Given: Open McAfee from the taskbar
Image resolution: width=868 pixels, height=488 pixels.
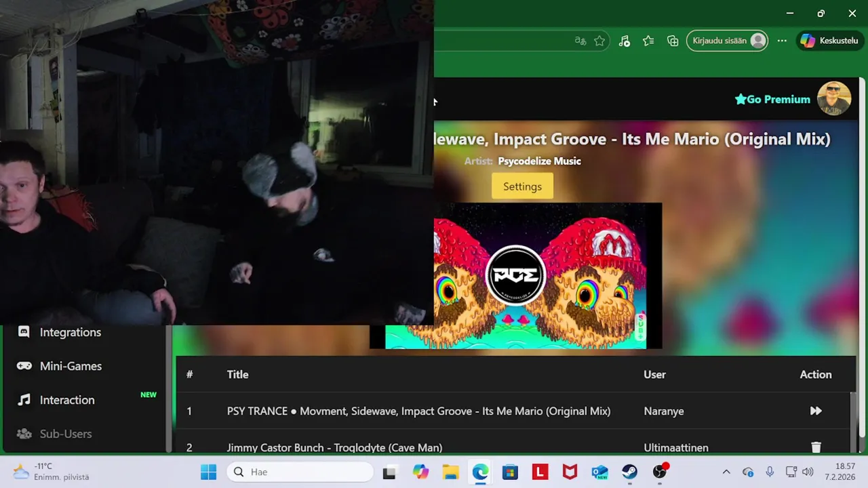Looking at the screenshot, I should click(x=570, y=472).
